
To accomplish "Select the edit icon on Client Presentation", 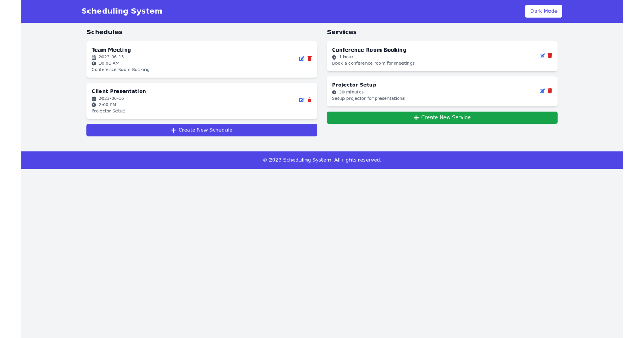I will pyautogui.click(x=302, y=100).
